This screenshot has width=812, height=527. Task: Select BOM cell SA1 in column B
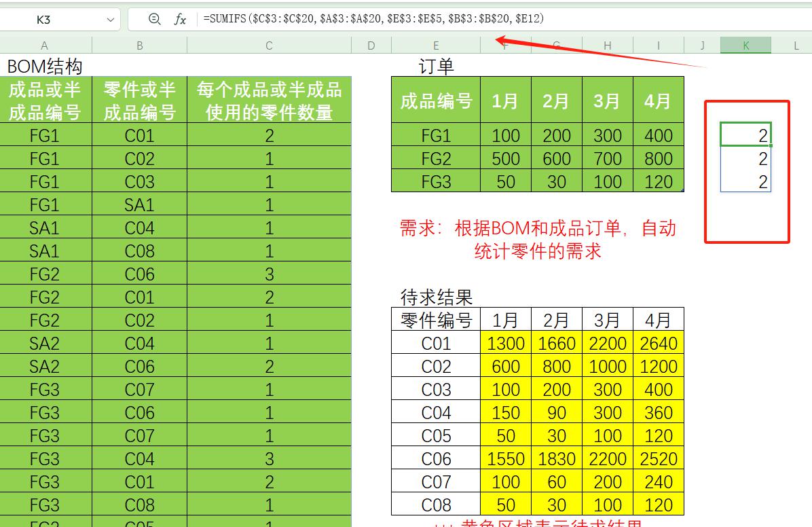(139, 204)
